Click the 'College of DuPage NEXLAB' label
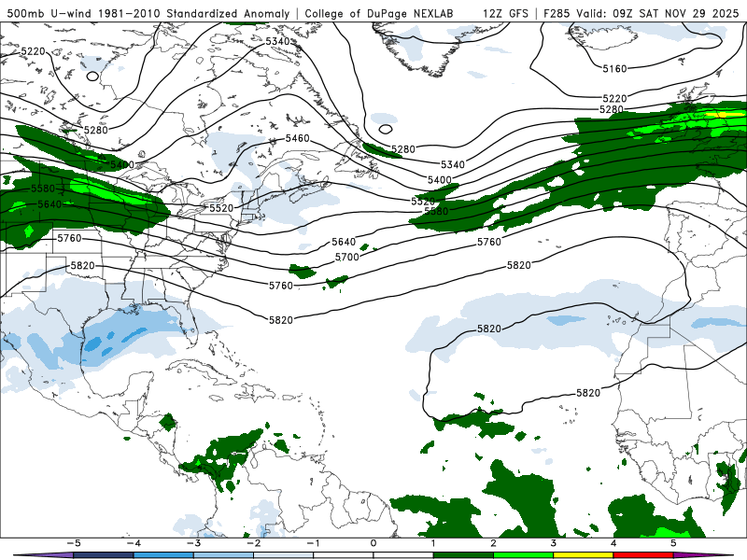Viewport: 747px width, 560px height. point(379,13)
